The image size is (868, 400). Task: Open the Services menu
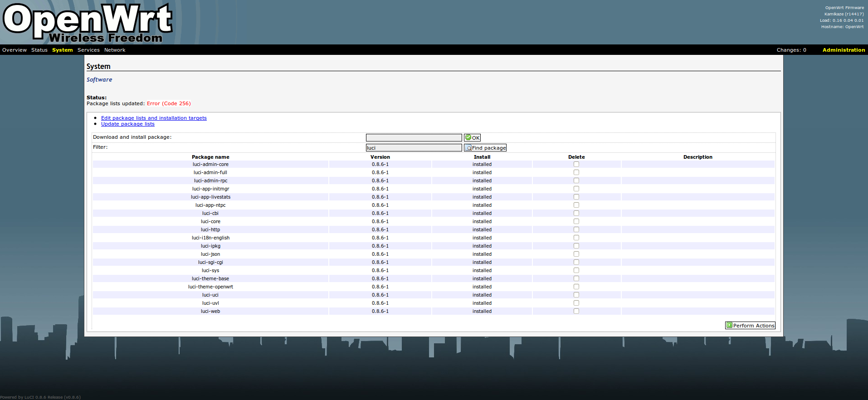tap(88, 50)
